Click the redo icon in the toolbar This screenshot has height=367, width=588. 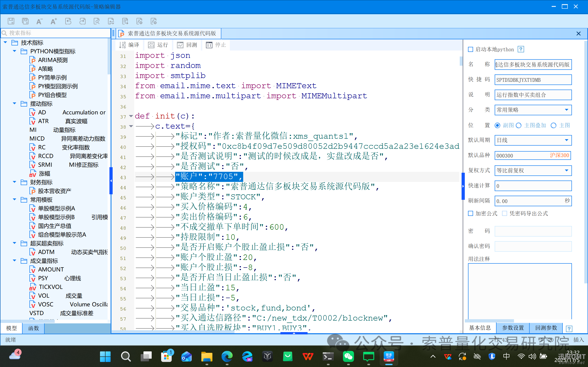[83, 21]
